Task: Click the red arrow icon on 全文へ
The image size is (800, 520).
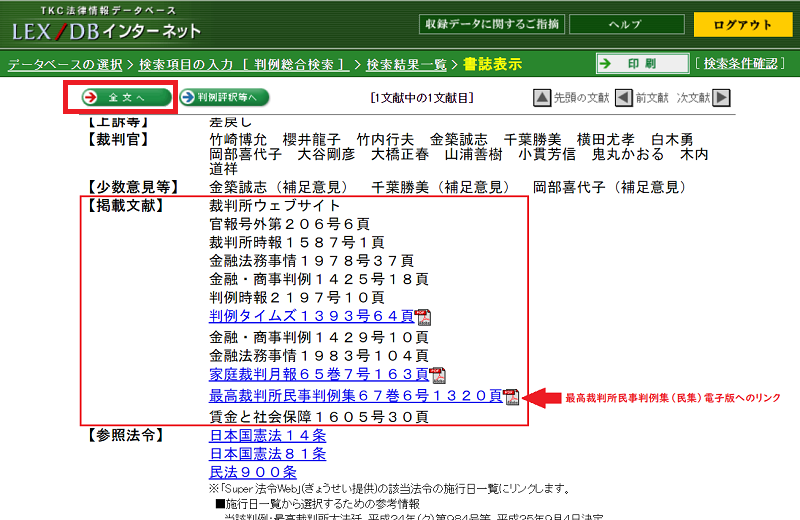Action: point(90,97)
